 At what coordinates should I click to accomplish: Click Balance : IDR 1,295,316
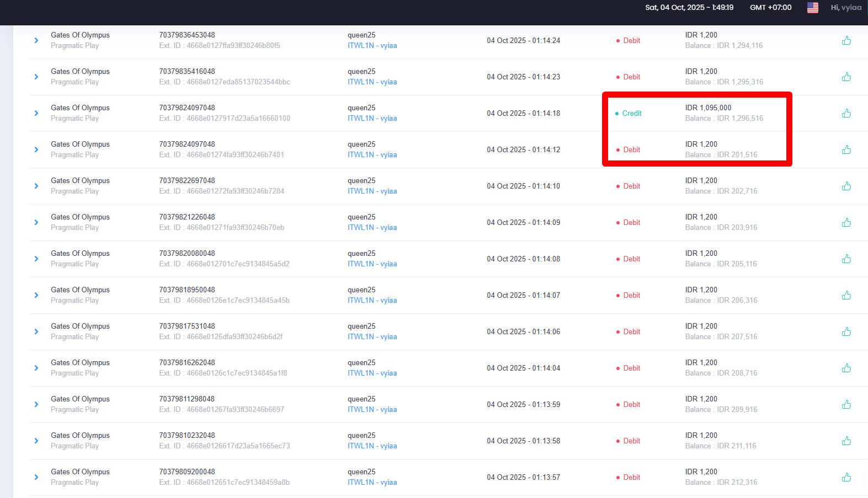[724, 82]
